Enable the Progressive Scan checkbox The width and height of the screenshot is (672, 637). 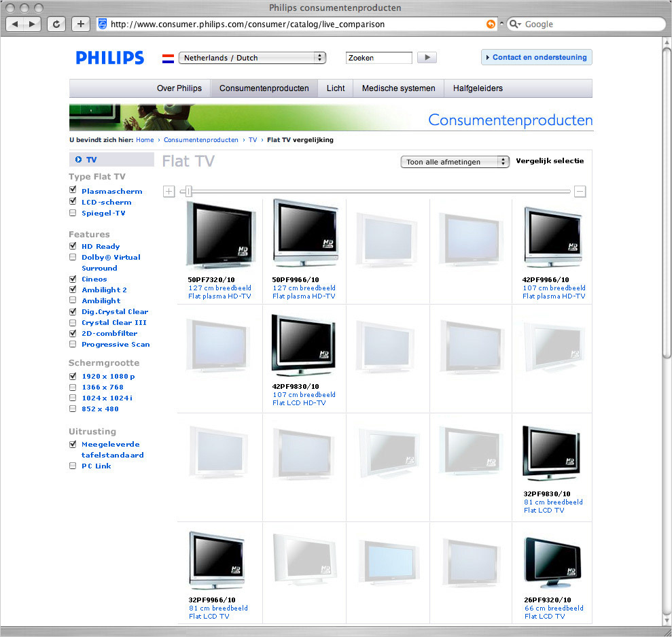[73, 344]
